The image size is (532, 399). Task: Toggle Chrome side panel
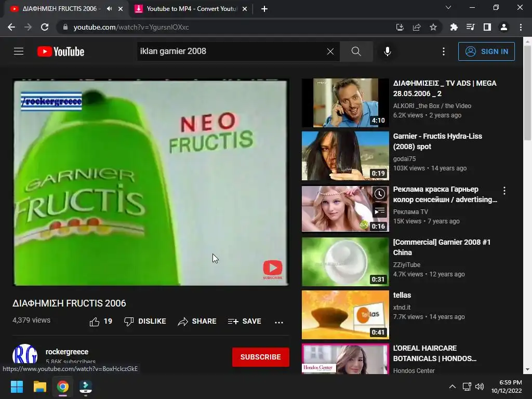pyautogui.click(x=487, y=27)
